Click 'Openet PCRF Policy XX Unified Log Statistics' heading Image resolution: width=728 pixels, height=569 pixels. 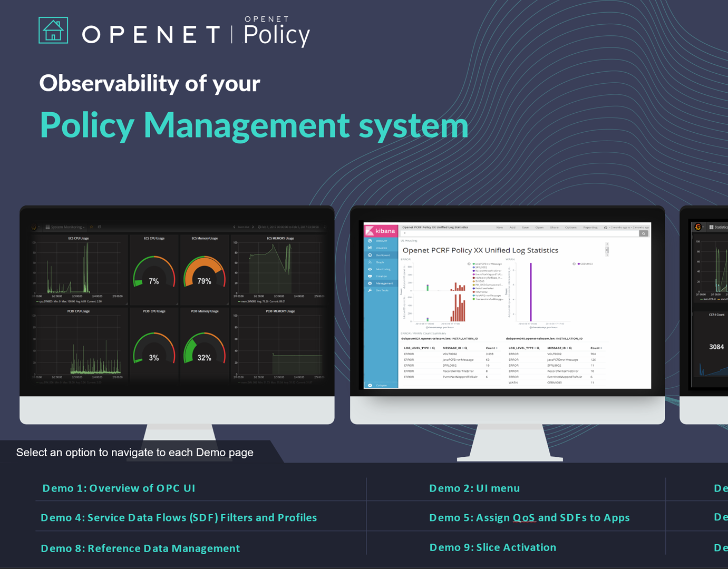480,250
